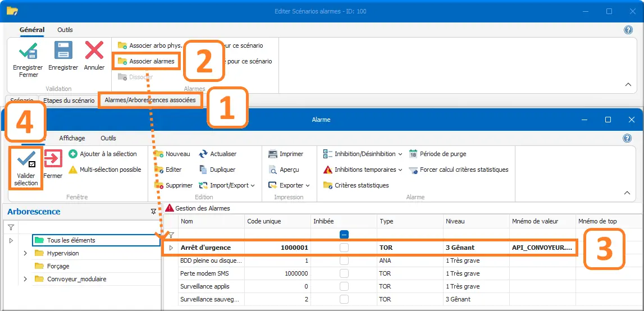This screenshot has height=311, width=644.
Task: Sort by Type column header
Action: 409,221
